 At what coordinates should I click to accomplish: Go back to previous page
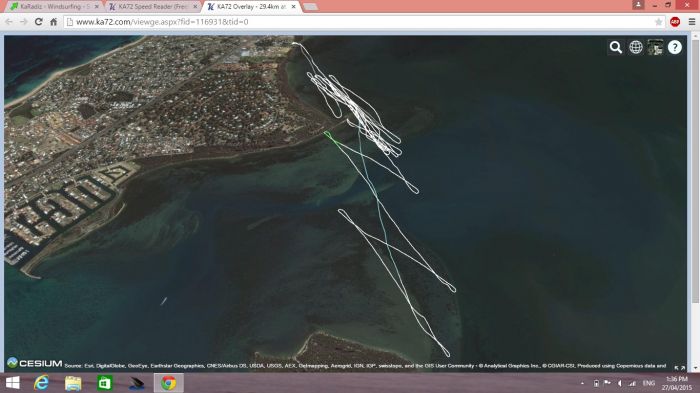tap(9, 22)
